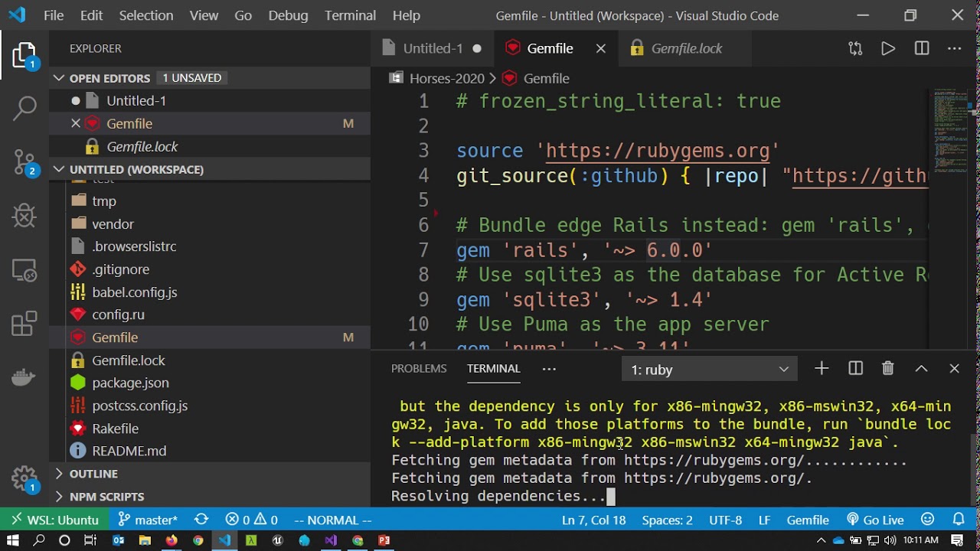The image size is (980, 551).
Task: Open the editor More Actions ellipsis
Action: tap(954, 48)
